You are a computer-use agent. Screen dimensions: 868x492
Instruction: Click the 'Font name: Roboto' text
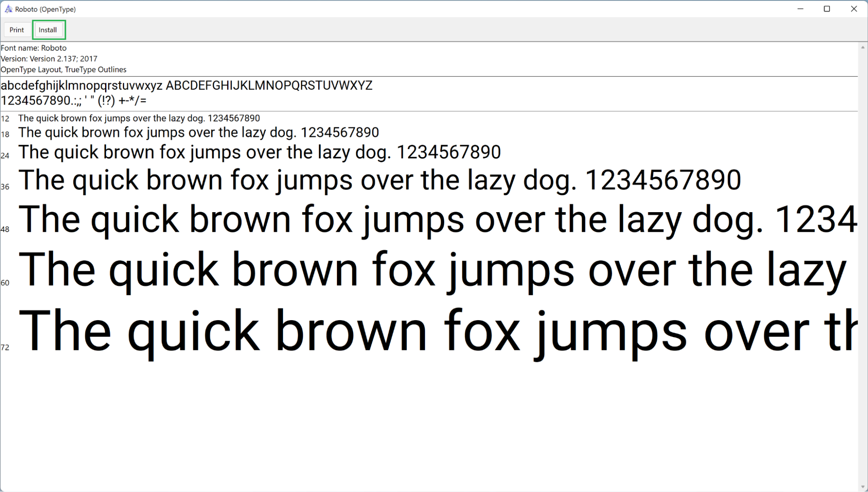point(34,48)
